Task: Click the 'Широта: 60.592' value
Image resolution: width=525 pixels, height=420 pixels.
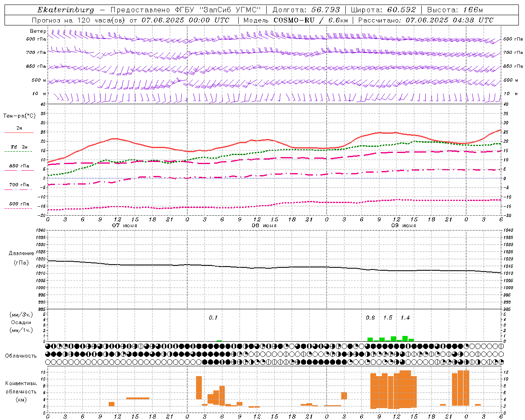Action: [383, 9]
